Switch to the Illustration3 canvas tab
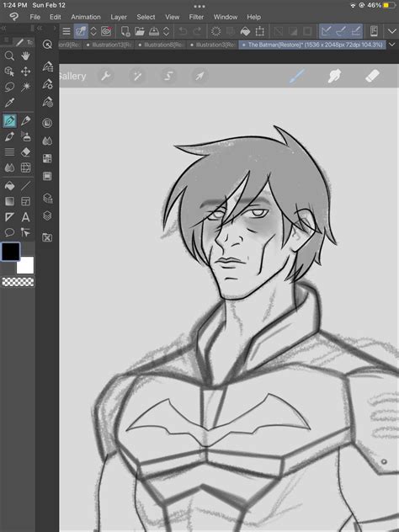 [212, 45]
